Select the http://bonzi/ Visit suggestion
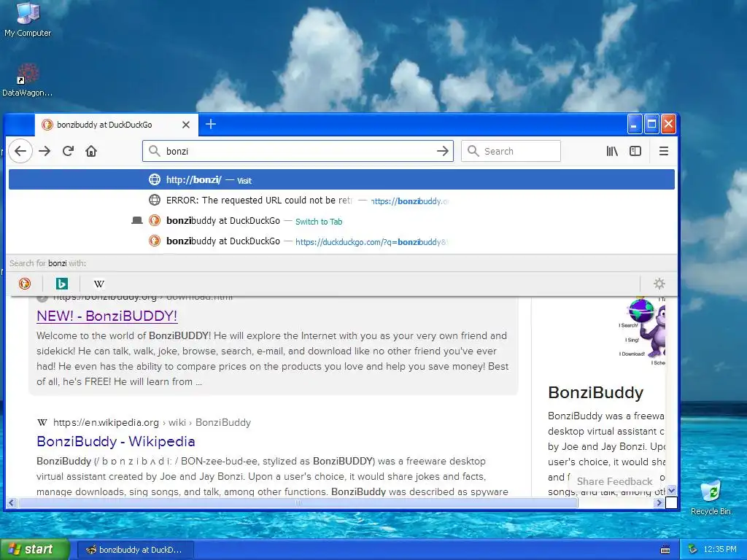This screenshot has height=560, width=747. pyautogui.click(x=341, y=179)
